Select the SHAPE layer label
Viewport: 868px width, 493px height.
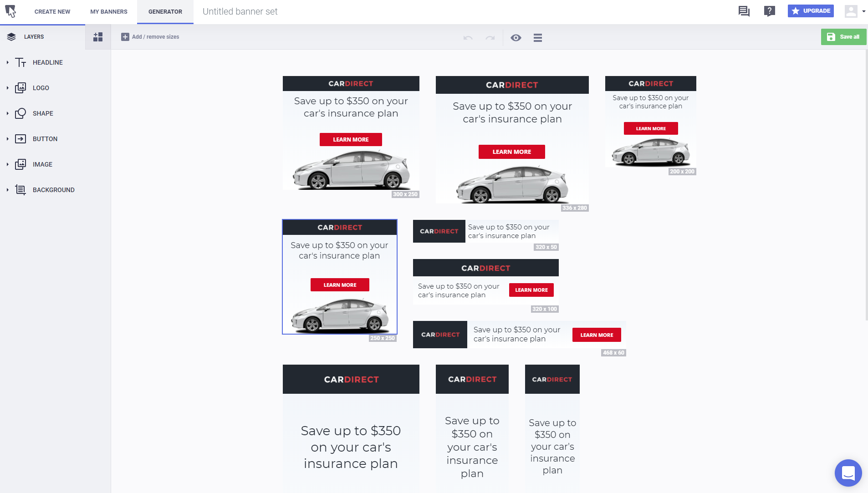tap(43, 113)
